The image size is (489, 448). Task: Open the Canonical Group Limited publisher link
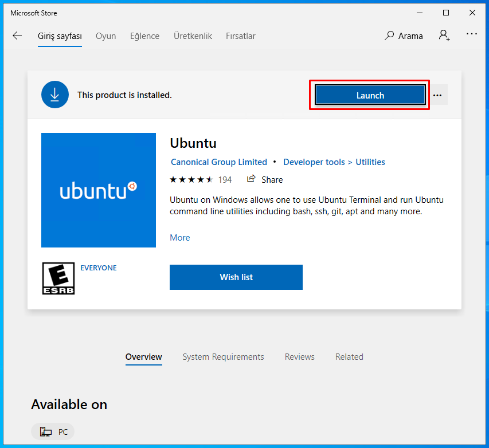pos(219,162)
